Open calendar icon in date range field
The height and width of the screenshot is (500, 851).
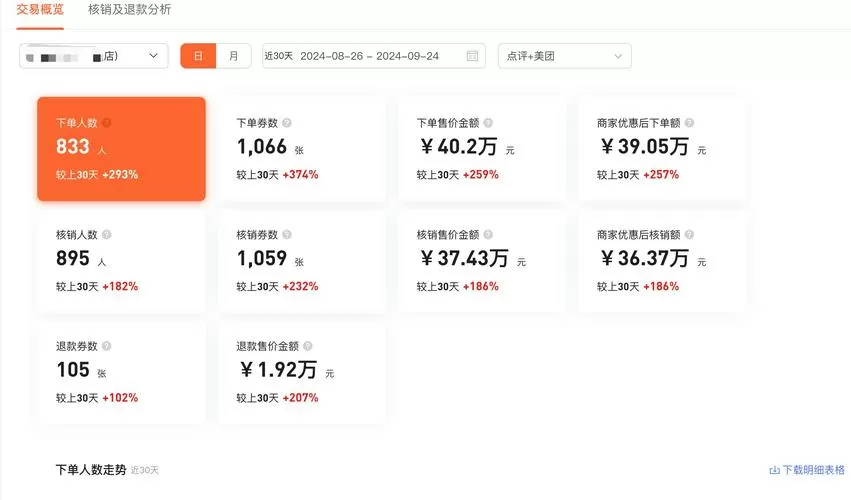point(472,56)
